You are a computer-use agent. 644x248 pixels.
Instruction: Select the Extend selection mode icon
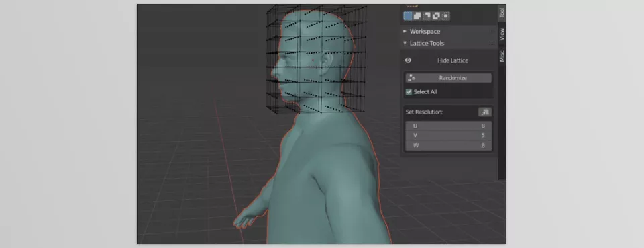417,16
